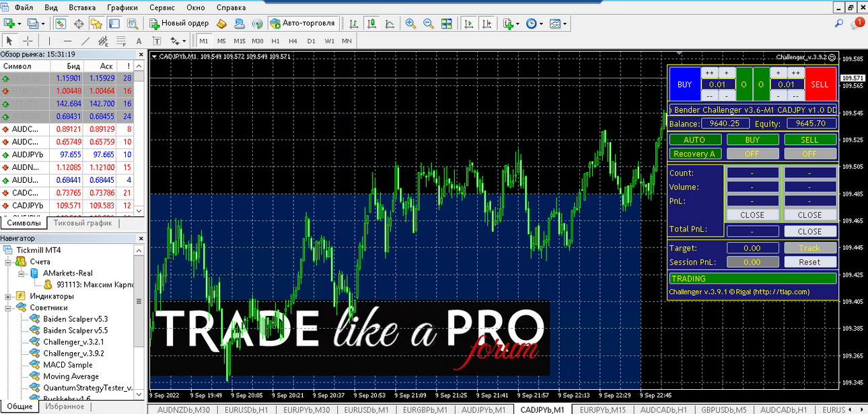Launch MetaEditor from the toolbar
Image resolution: width=868 pixels, height=414 pixels.
(223, 23)
